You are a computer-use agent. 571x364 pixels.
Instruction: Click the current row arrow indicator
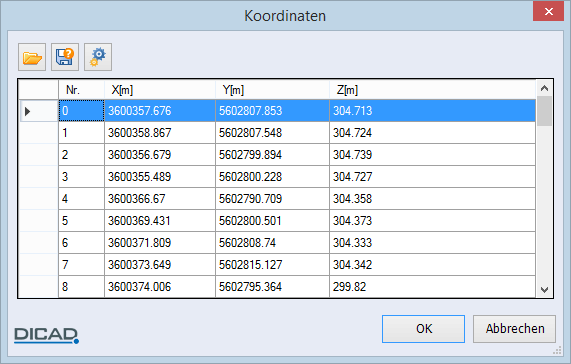[28, 111]
